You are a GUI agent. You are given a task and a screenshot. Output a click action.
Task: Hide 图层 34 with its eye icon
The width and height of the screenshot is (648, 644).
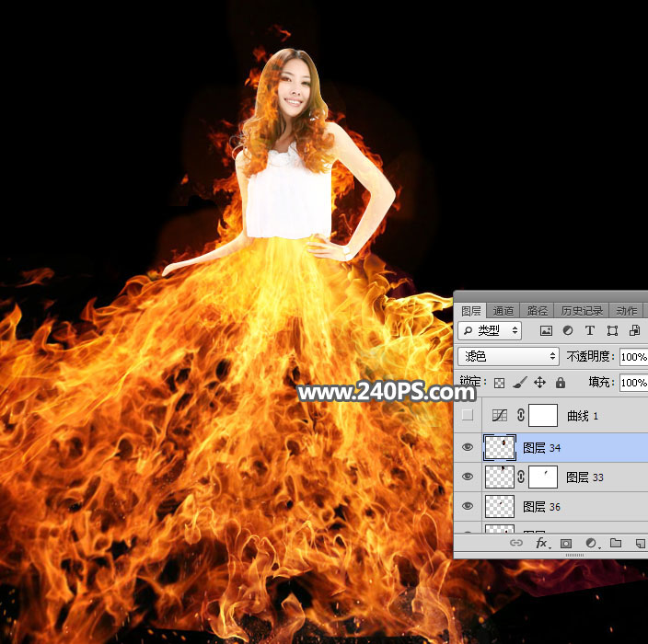click(x=468, y=447)
